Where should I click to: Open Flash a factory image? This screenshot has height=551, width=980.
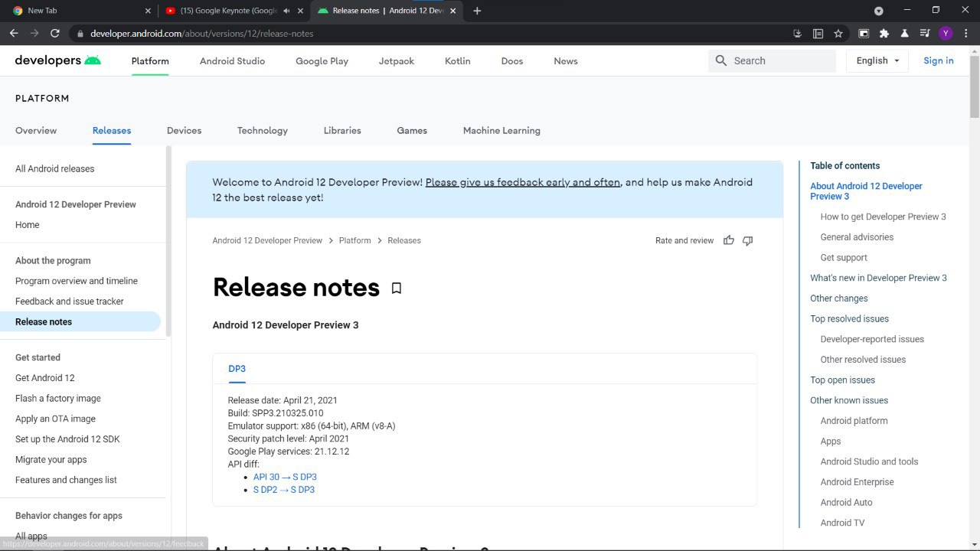tap(58, 399)
